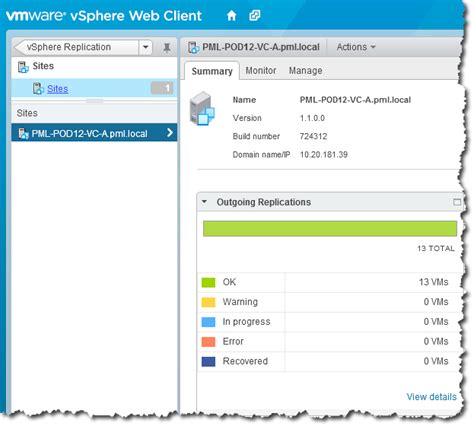Screen dimensions: 474x426
Task: Pin the navigator with the pushpin icon
Action: (x=167, y=48)
